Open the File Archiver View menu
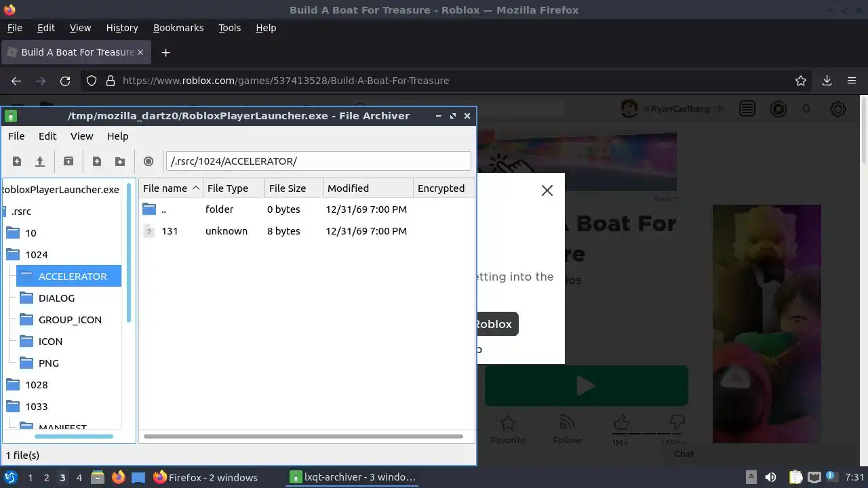 point(82,136)
